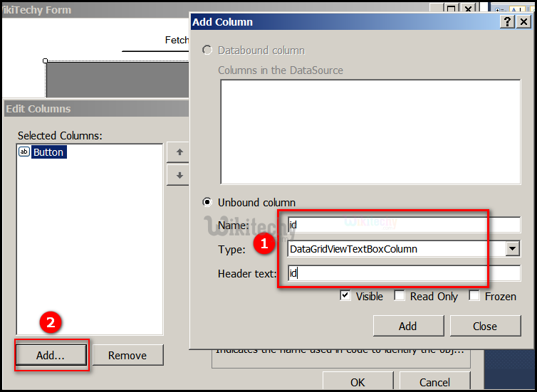Image resolution: width=537 pixels, height=392 pixels.
Task: Uncheck the Visible checkbox
Action: [345, 296]
